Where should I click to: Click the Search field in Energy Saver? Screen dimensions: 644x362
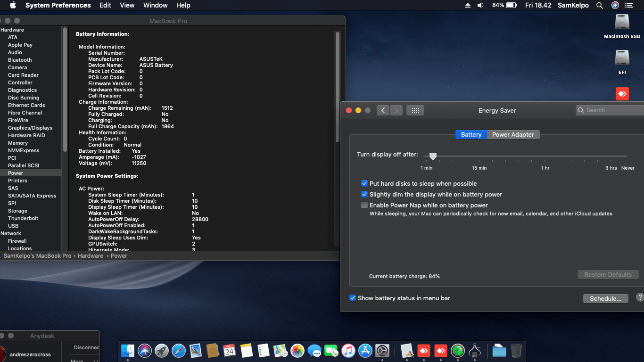[x=610, y=110]
